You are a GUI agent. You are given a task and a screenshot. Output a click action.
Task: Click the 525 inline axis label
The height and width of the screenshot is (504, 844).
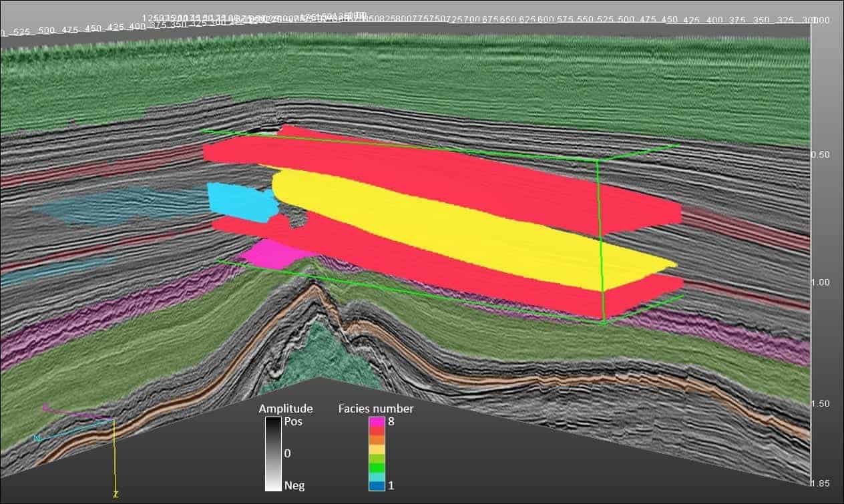click(x=22, y=30)
